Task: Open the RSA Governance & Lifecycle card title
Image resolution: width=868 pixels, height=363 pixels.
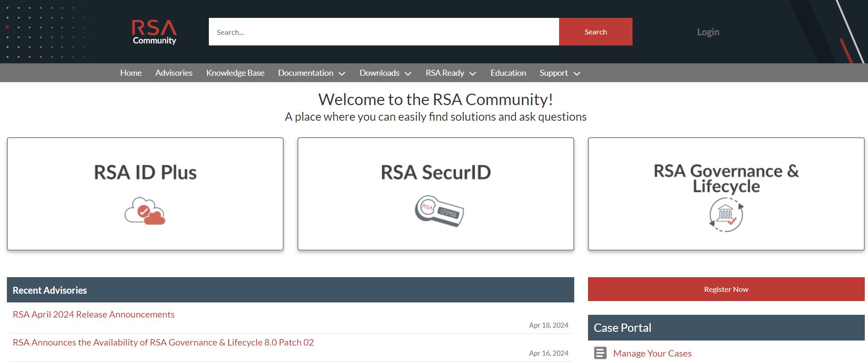Action: coord(726,179)
